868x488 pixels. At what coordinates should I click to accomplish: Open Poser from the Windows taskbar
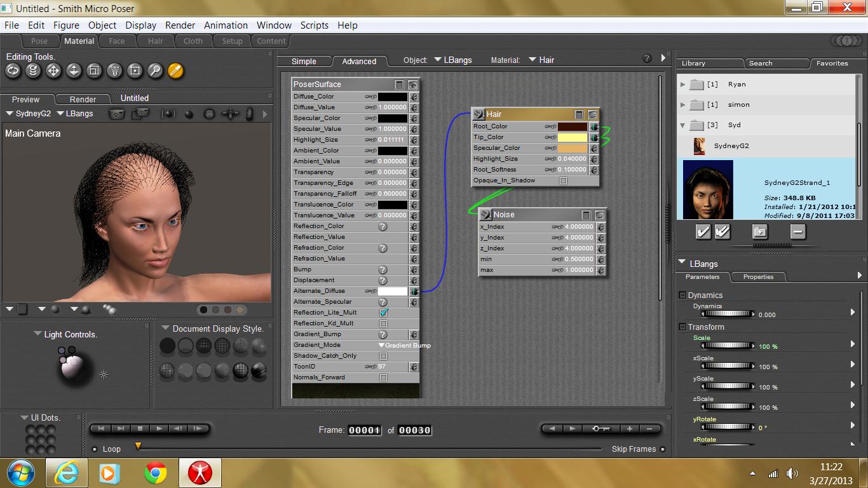pyautogui.click(x=200, y=473)
